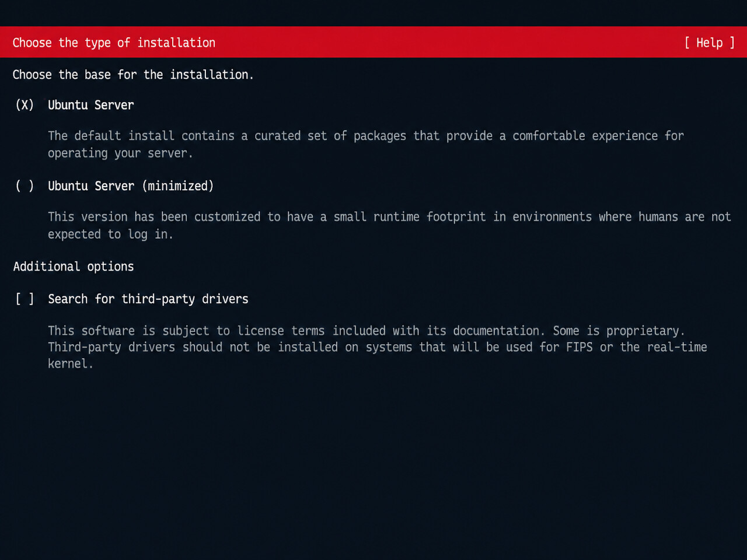The height and width of the screenshot is (560, 747).
Task: Click "expected to log in." description line
Action: click(110, 235)
